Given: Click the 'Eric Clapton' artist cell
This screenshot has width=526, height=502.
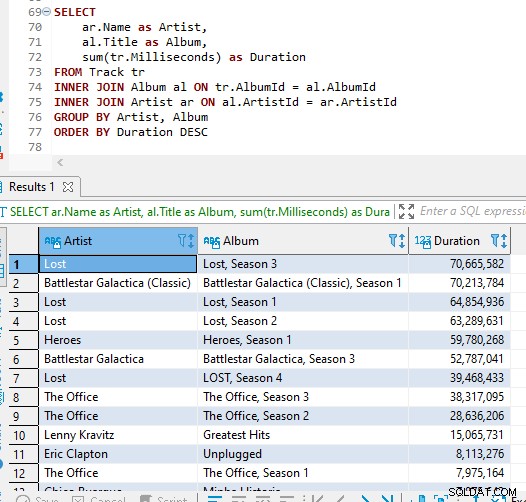Looking at the screenshot, I should pos(118,454).
